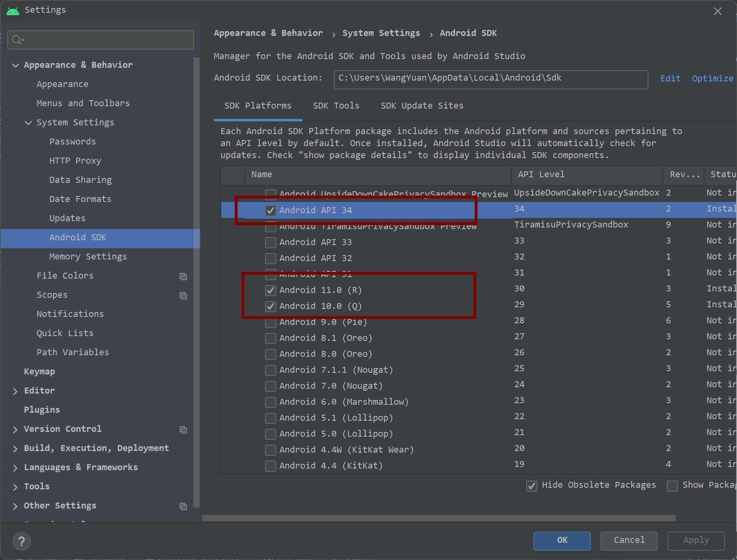Click the project-level icon next to Version Control
The image size is (737, 560).
183,429
